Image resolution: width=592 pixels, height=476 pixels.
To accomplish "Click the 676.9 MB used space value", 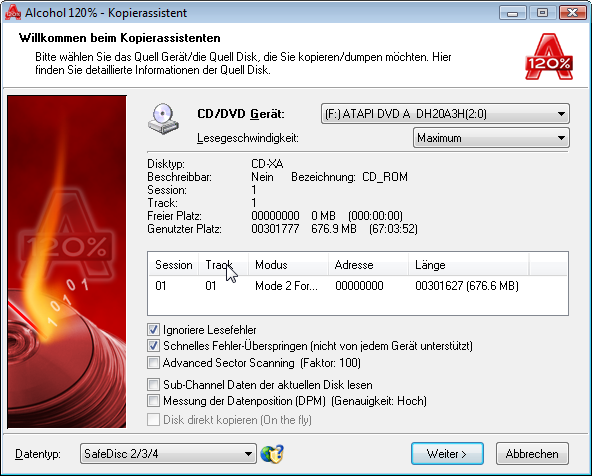I will [334, 229].
